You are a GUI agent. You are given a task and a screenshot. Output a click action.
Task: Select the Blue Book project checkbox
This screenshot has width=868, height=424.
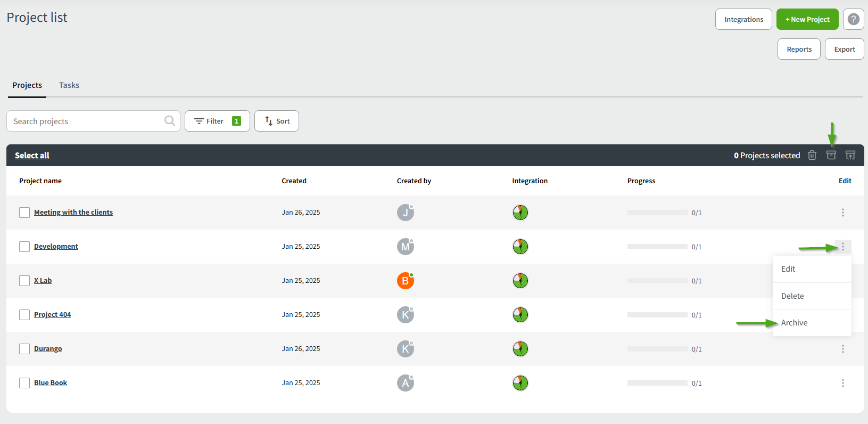tap(24, 383)
